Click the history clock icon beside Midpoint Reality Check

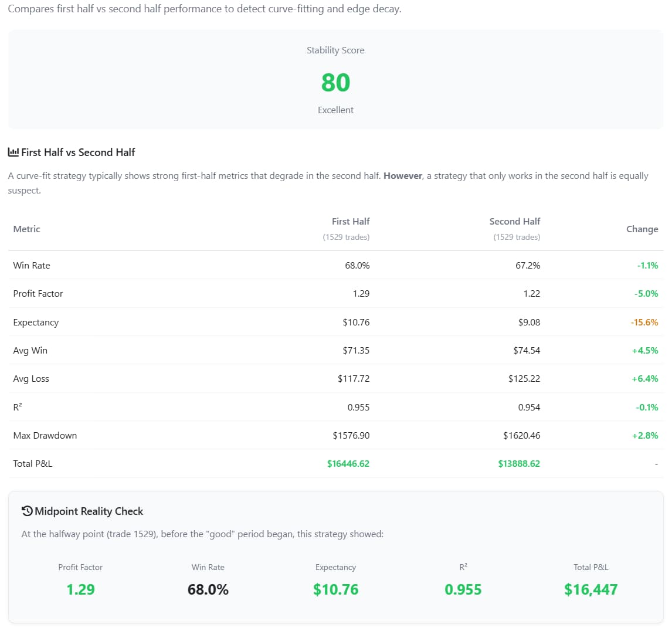click(27, 511)
